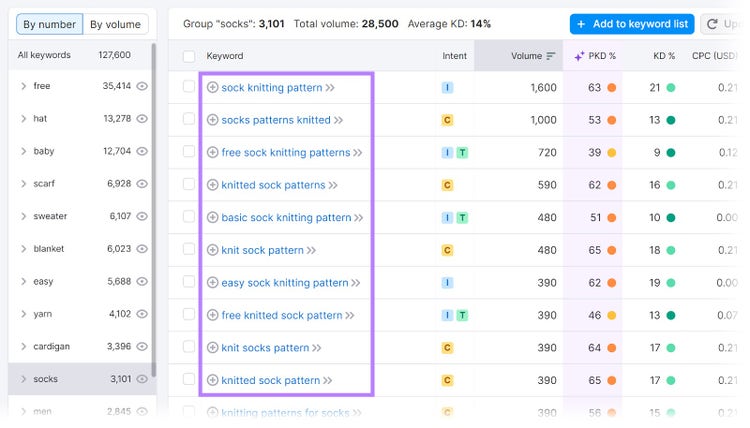Click plus icon for 'free knitted sock pattern'
The width and height of the screenshot is (750, 428).
click(x=212, y=315)
